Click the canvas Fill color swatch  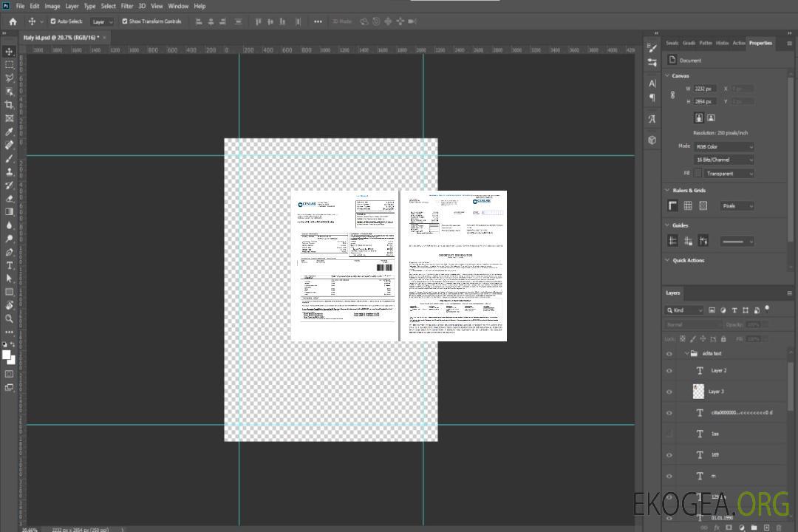click(x=698, y=173)
